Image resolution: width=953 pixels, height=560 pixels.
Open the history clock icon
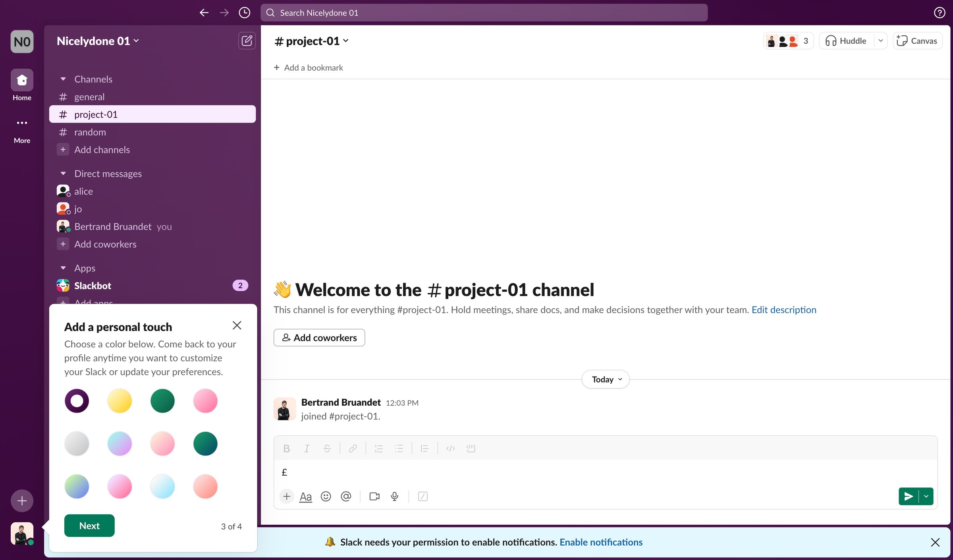(244, 13)
